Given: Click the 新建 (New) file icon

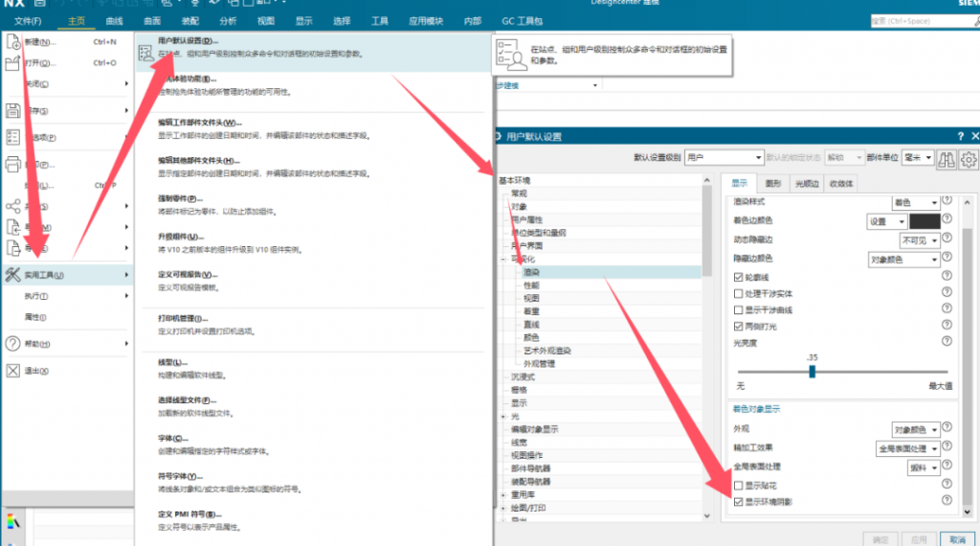Looking at the screenshot, I should 13,41.
